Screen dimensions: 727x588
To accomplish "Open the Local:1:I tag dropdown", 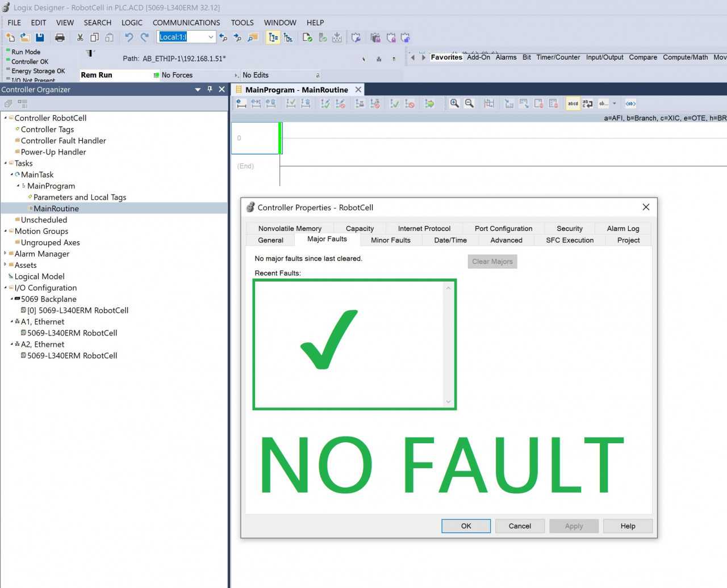I will coord(211,37).
